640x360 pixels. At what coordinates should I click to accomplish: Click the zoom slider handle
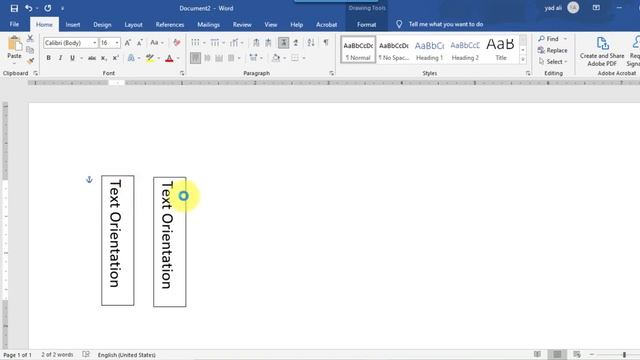coord(624,355)
